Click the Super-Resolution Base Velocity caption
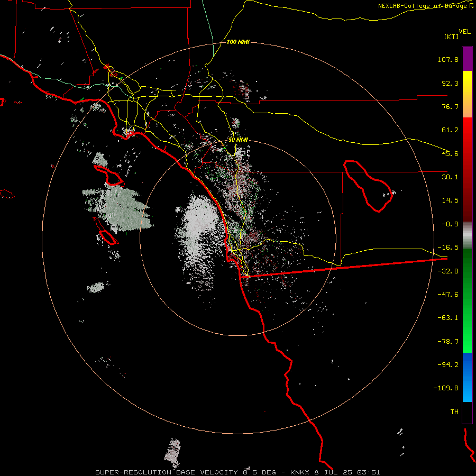 (237, 472)
